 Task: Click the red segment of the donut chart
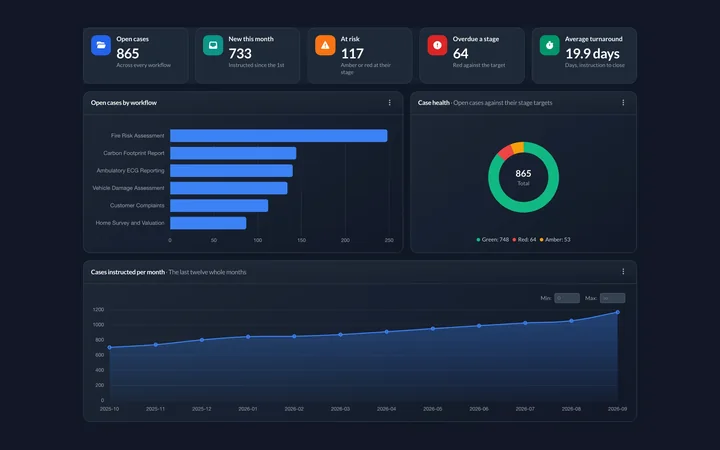pos(506,152)
